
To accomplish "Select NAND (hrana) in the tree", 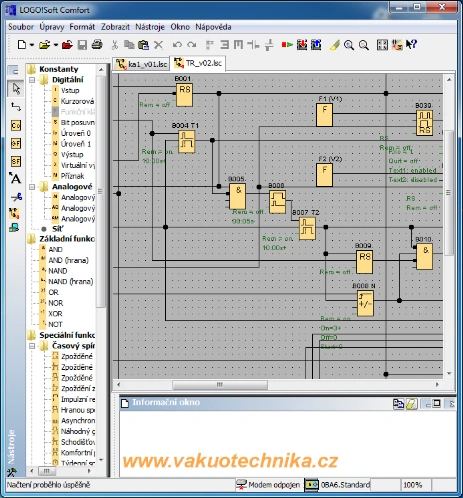I will click(x=71, y=282).
